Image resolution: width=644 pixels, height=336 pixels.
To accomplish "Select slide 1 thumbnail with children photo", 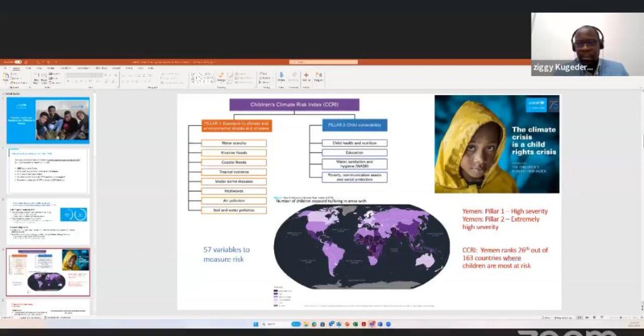I will [48, 120].
